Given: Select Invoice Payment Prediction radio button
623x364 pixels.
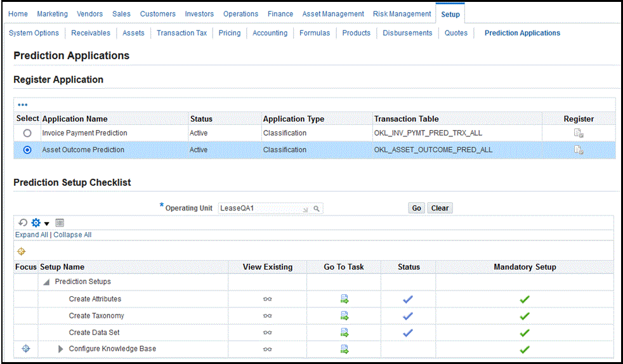Looking at the screenshot, I should pos(27,133).
